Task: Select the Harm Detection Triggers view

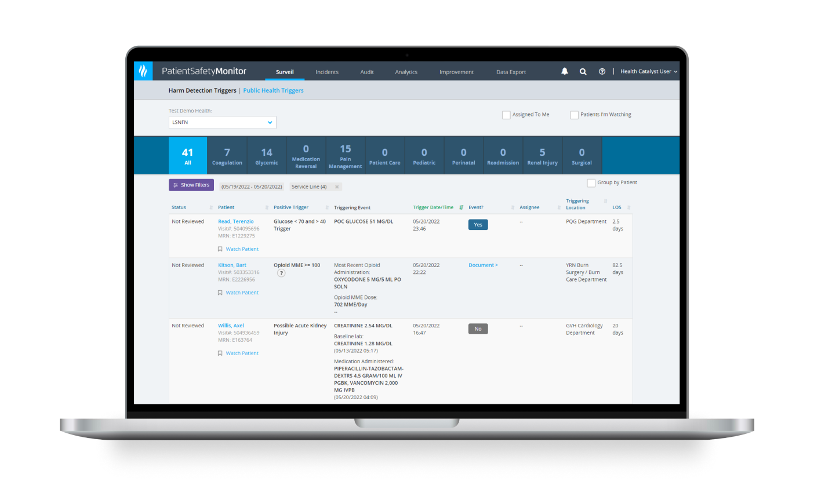Action: 202,90
